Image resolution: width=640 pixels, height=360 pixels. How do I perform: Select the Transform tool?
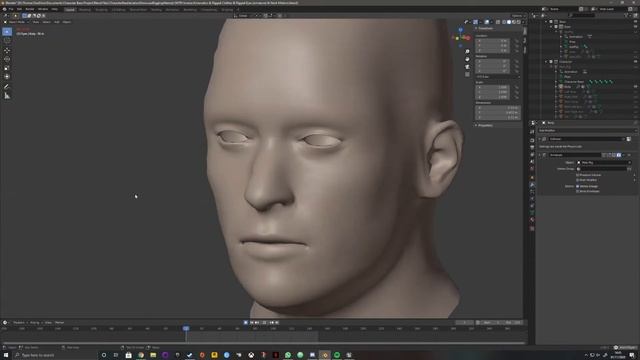pyautogui.click(x=7, y=77)
